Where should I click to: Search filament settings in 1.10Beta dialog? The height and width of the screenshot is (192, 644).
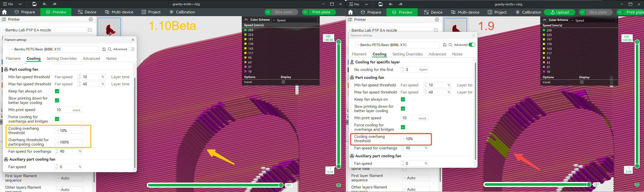pos(110,49)
